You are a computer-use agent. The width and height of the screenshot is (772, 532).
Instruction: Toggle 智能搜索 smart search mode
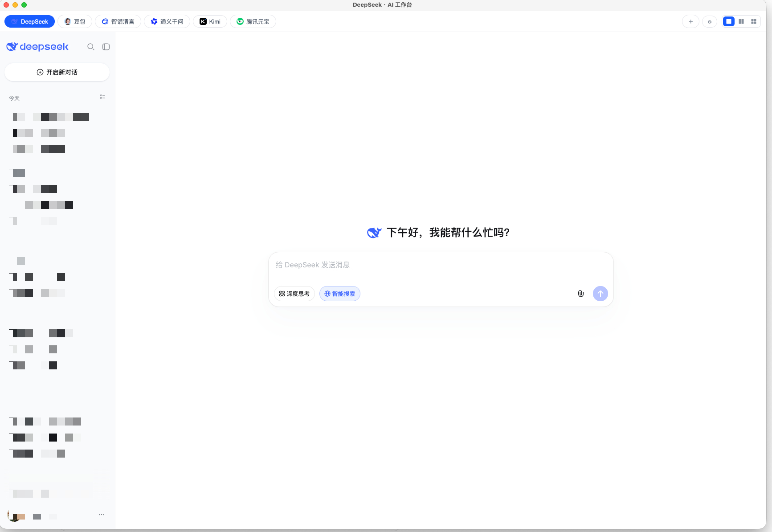click(x=340, y=294)
